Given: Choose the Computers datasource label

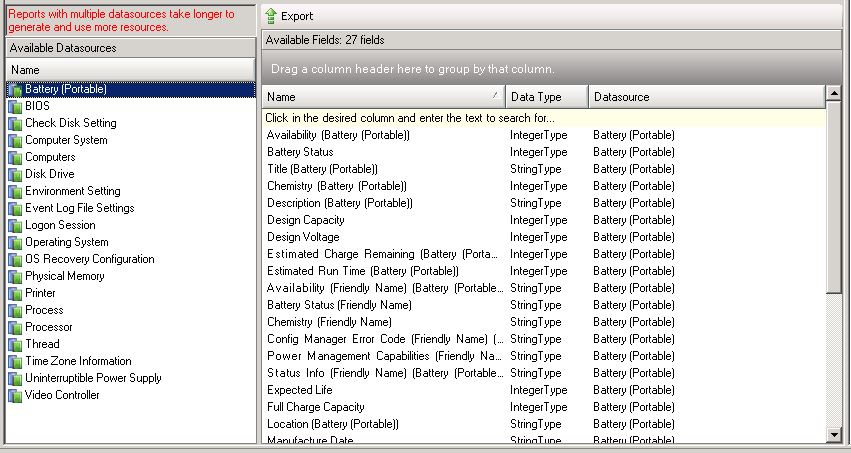Looking at the screenshot, I should coord(50,157).
